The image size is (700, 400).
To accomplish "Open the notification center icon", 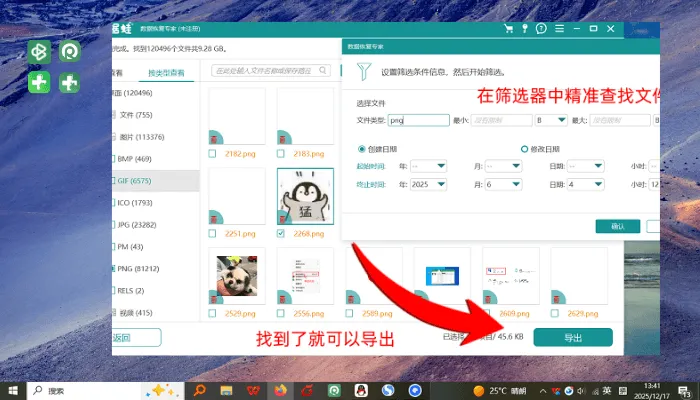I will click(684, 392).
